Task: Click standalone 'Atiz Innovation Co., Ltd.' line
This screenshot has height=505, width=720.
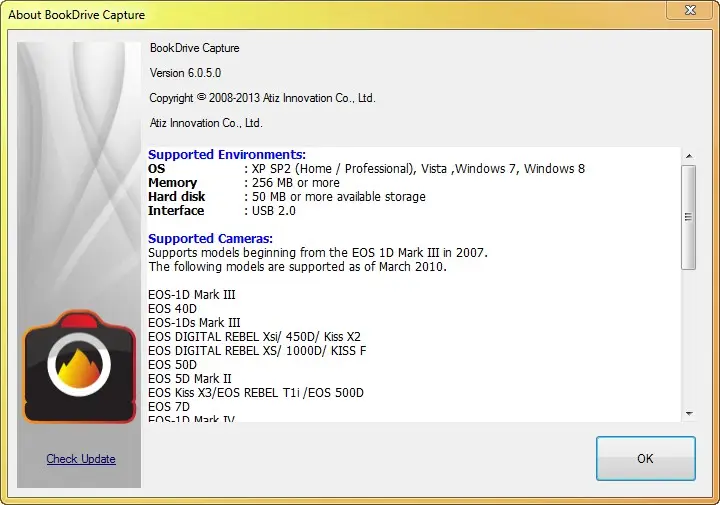Action: point(206,123)
